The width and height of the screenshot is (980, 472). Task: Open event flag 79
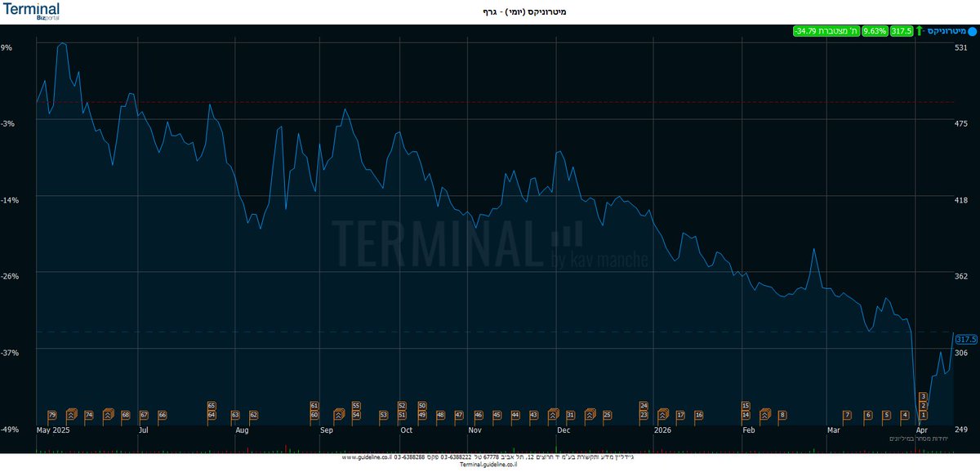[52, 415]
